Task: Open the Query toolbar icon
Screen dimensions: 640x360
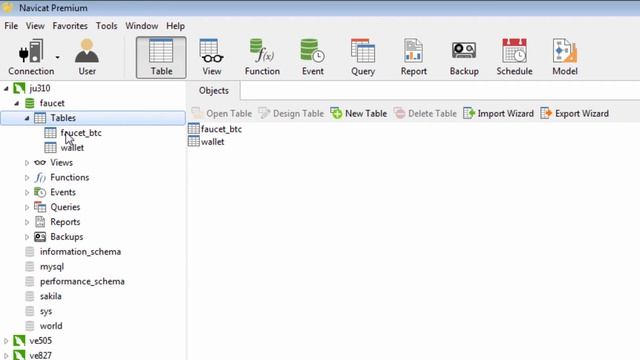Action: (x=363, y=57)
